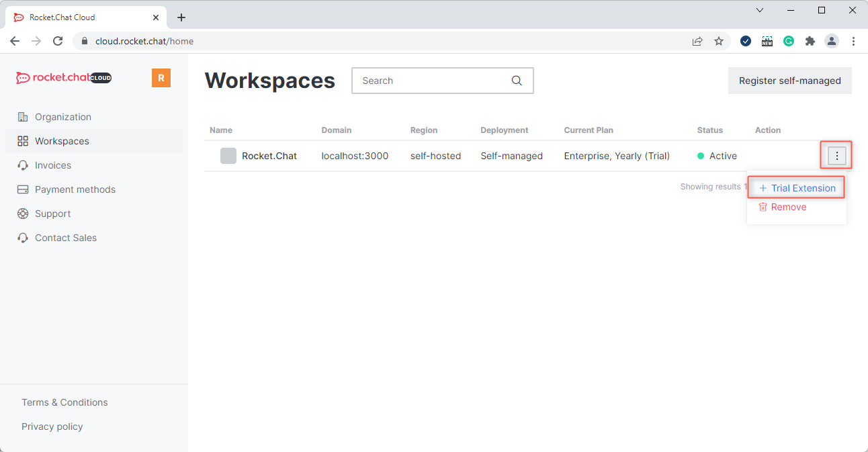This screenshot has width=868, height=452.
Task: Click the Invoices sidebar icon
Action: point(23,165)
